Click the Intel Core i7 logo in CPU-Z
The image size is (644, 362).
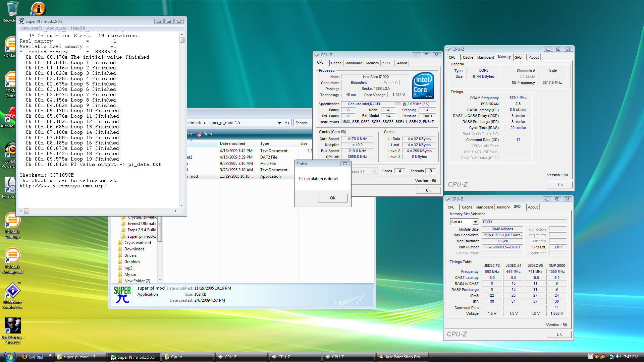(x=423, y=85)
